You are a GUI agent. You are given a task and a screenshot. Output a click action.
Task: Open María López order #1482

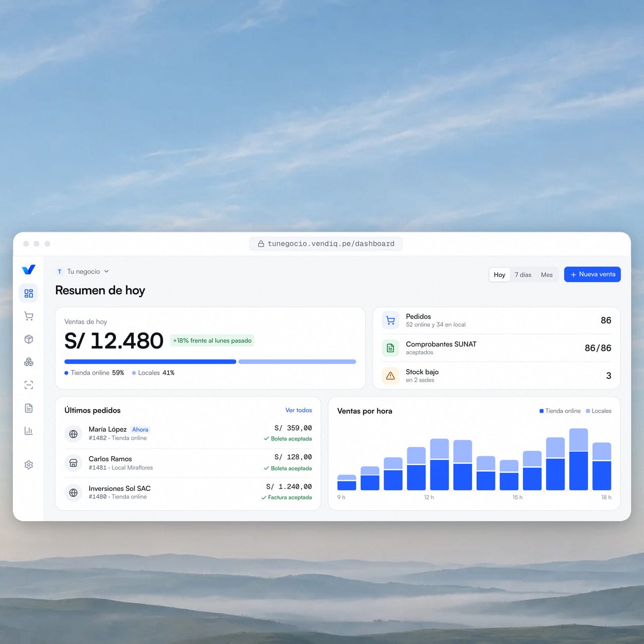188,433
